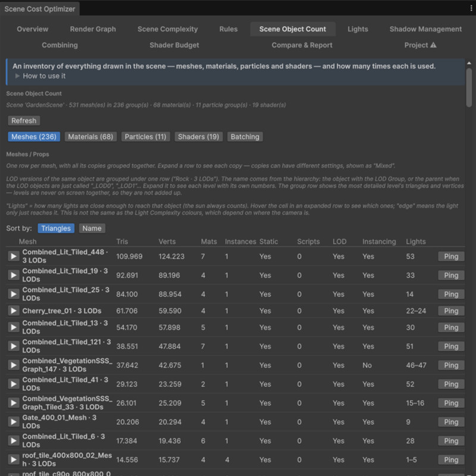Click the 109.969 triangles value
The width and height of the screenshot is (476, 476).
tap(129, 256)
